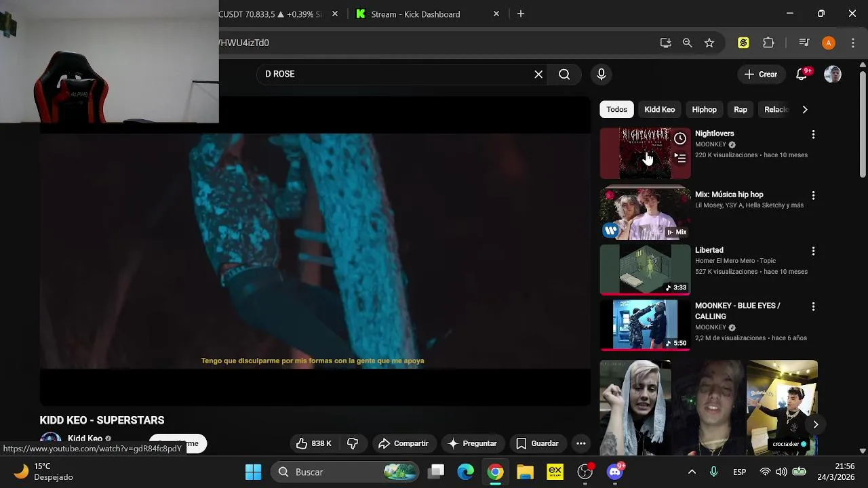Open File Explorer from the taskbar
The height and width of the screenshot is (488, 868).
[x=525, y=472]
